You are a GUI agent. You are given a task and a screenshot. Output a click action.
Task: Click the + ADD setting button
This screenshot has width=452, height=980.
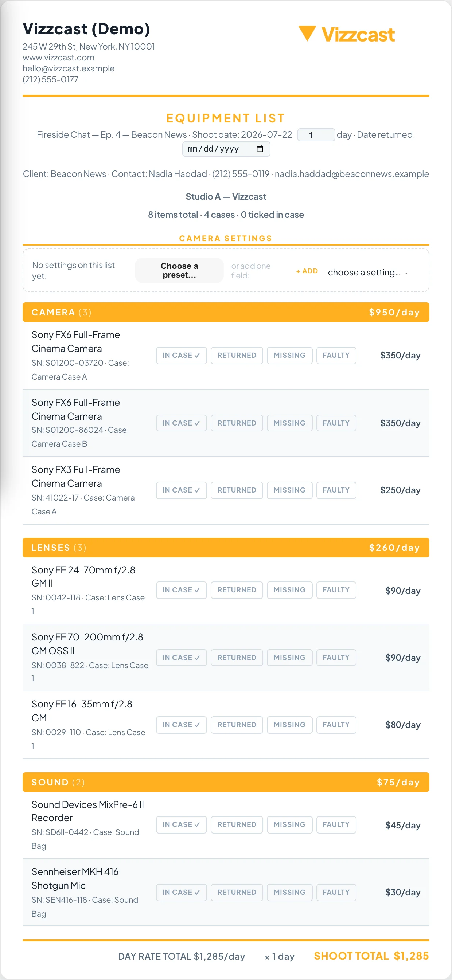(x=307, y=271)
